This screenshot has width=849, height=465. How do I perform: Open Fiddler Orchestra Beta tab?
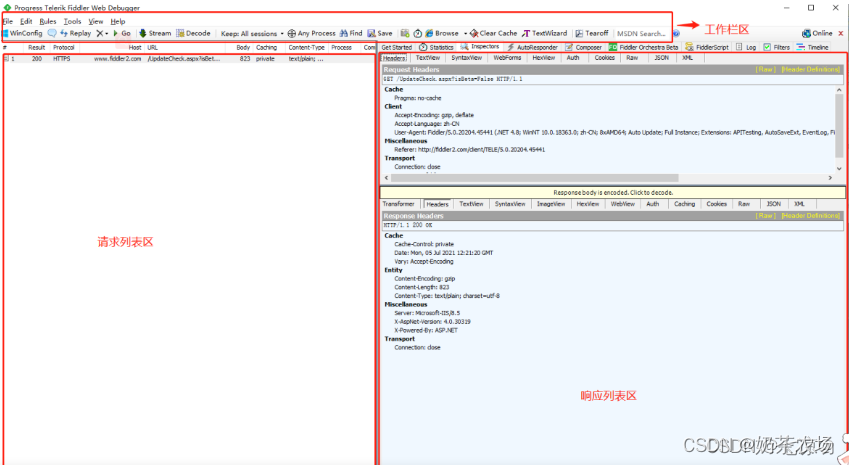point(643,47)
